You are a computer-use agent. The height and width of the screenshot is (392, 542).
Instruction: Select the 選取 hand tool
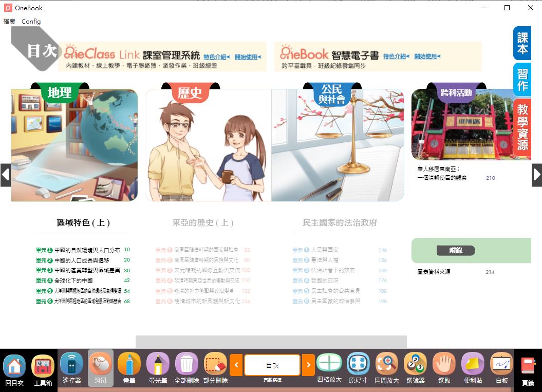click(x=444, y=368)
